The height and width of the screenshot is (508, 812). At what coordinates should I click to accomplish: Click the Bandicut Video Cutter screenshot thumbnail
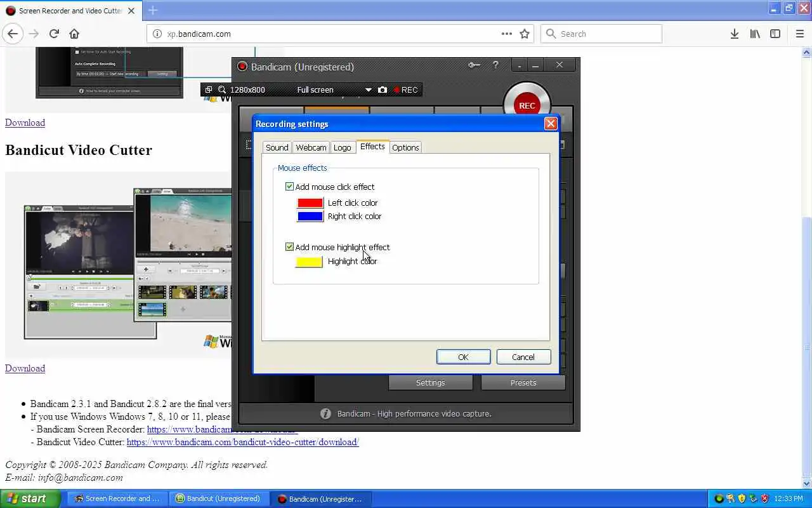(118, 265)
